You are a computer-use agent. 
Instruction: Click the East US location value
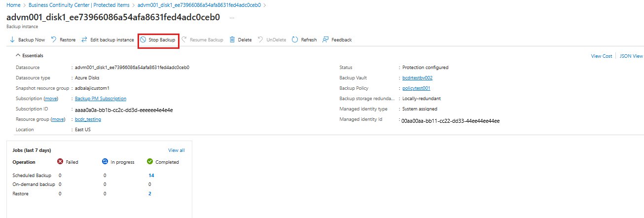(83, 130)
